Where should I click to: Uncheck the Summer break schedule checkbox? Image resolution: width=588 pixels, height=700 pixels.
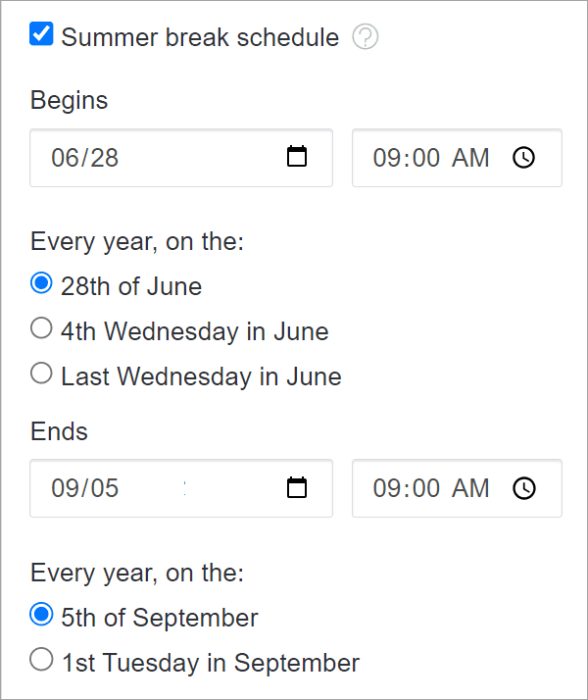click(x=41, y=34)
